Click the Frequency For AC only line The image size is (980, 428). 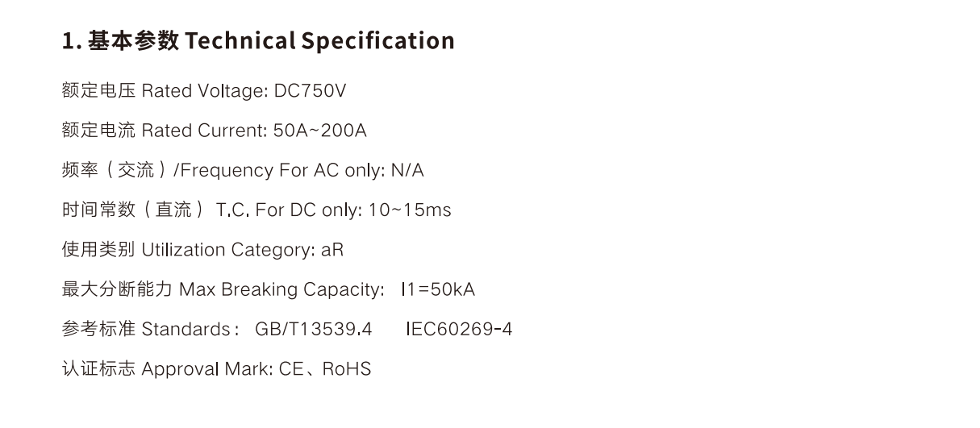tap(243, 171)
